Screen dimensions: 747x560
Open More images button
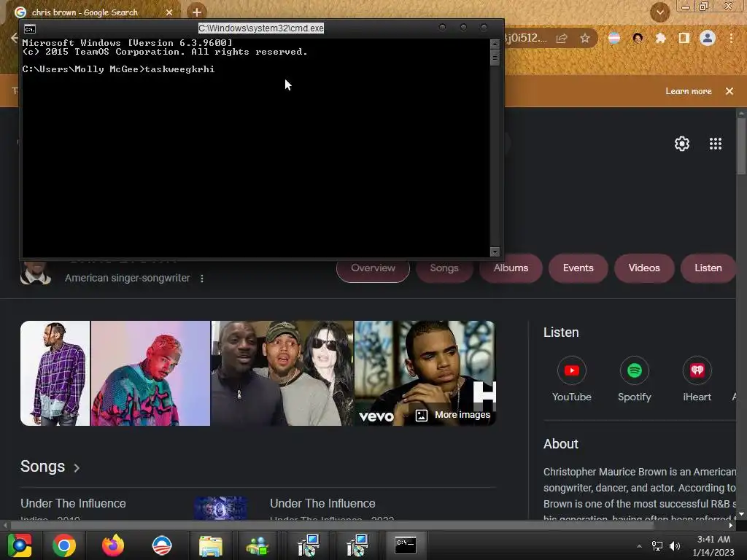click(x=453, y=415)
